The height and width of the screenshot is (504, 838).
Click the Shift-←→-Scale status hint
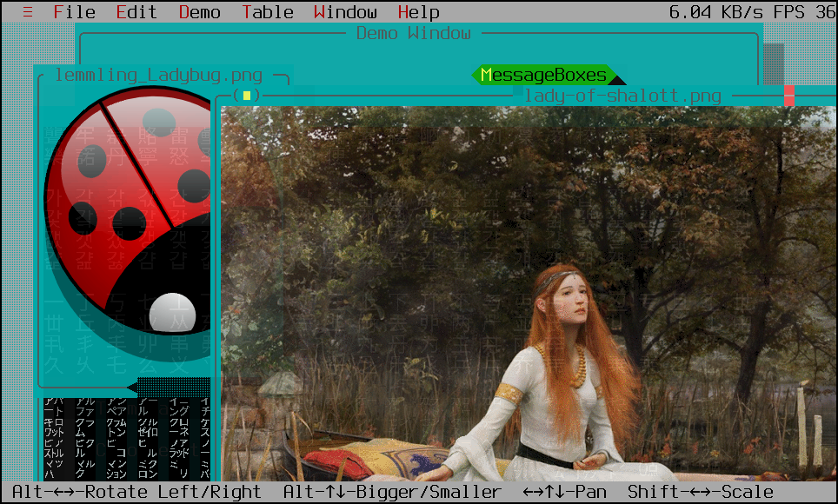[x=700, y=492]
